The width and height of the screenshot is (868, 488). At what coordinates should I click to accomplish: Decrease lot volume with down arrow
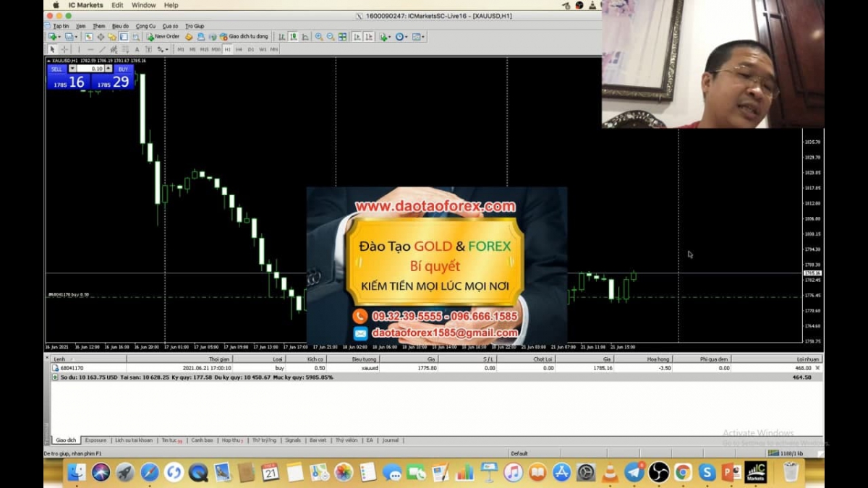[x=72, y=69]
